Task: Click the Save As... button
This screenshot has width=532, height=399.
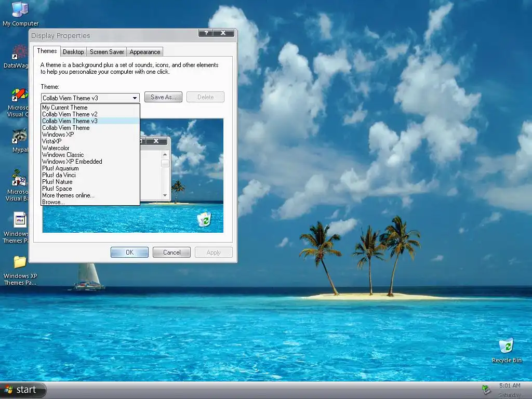Action: click(163, 97)
